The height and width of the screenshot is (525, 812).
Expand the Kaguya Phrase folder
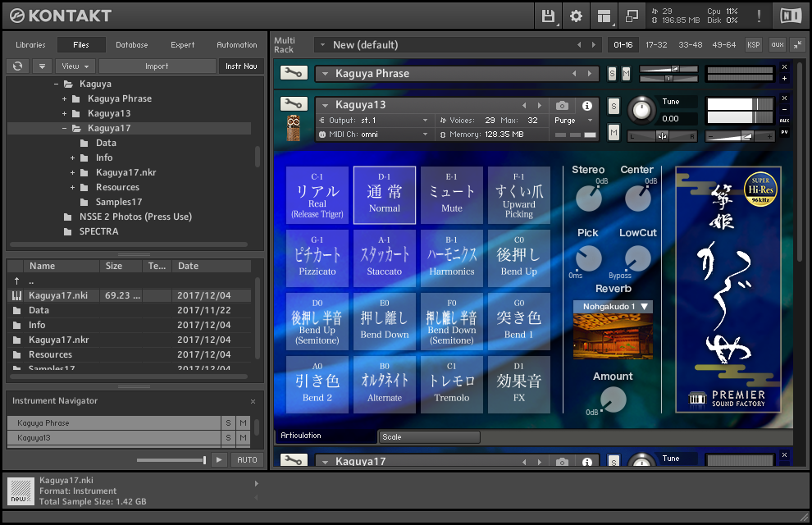(64, 99)
